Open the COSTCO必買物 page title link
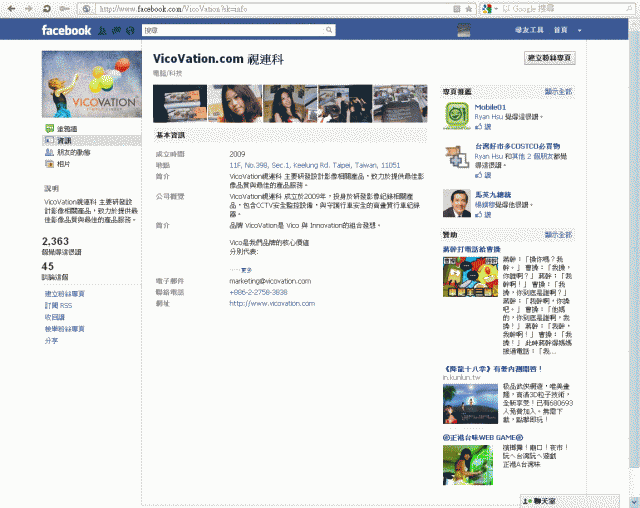Screen dimensions: 640x508 pyautogui.click(x=518, y=146)
